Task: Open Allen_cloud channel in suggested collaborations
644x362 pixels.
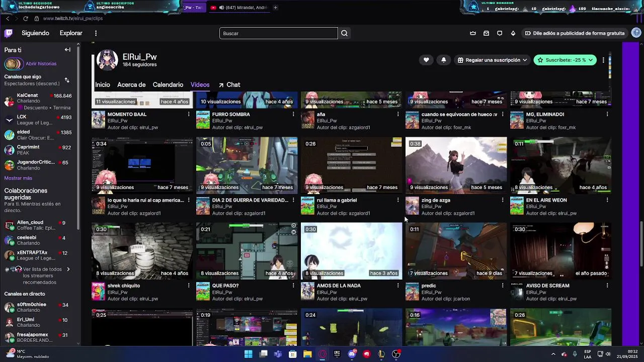Action: click(38, 225)
